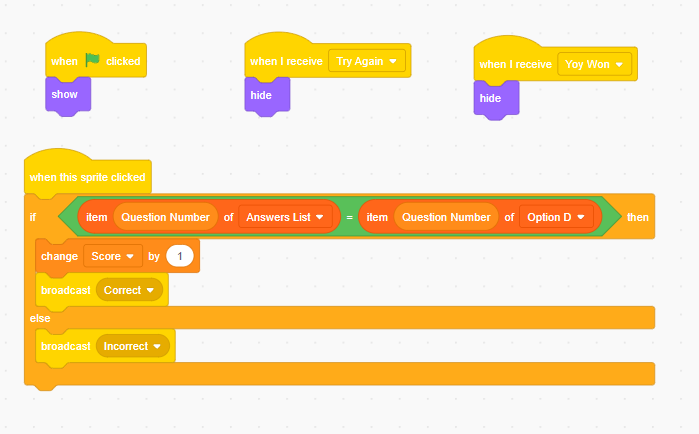
Task: Click the green flag icon in hat block
Action: 92,60
